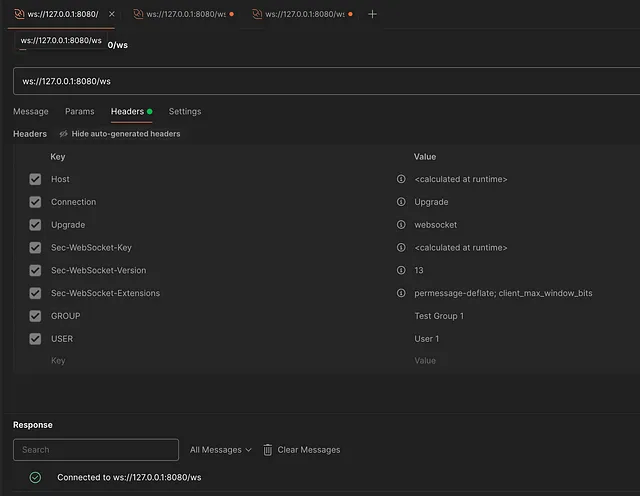Image resolution: width=640 pixels, height=496 pixels.
Task: Switch to the Message tab
Action: click(30, 112)
